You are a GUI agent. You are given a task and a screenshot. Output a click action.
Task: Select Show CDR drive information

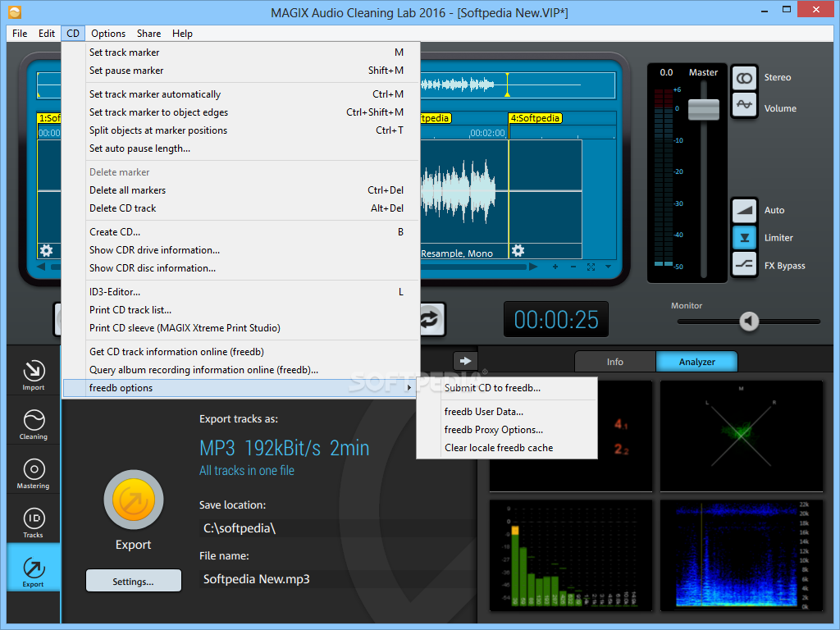240,250
